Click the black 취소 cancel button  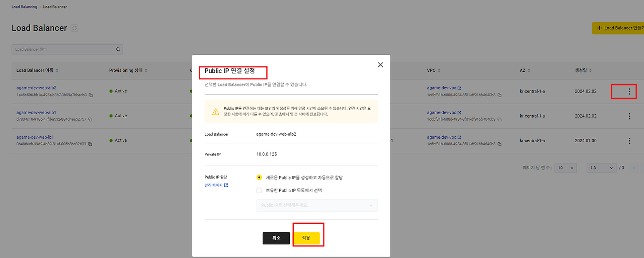pyautogui.click(x=276, y=238)
